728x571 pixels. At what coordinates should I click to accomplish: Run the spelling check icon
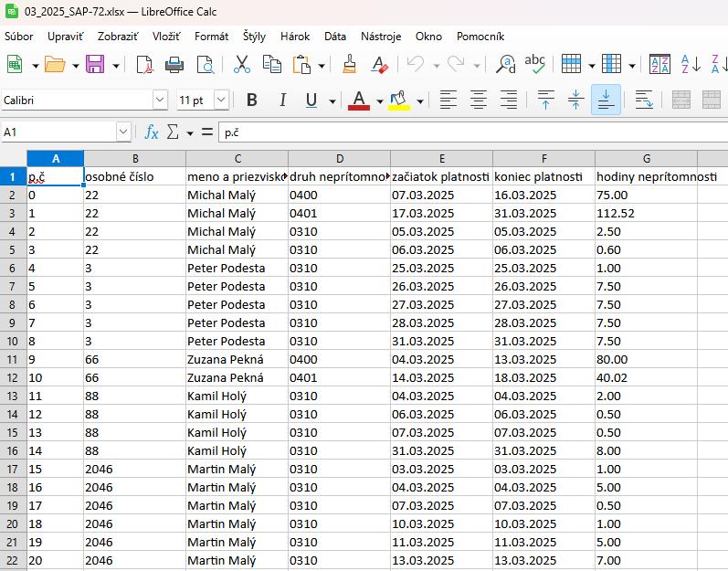[x=534, y=65]
